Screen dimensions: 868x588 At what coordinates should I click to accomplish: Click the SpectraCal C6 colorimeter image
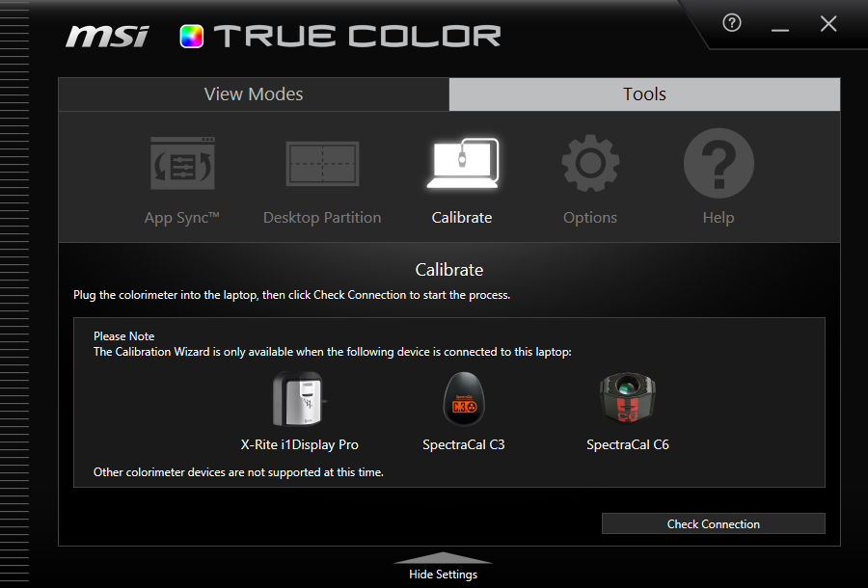[x=627, y=399]
